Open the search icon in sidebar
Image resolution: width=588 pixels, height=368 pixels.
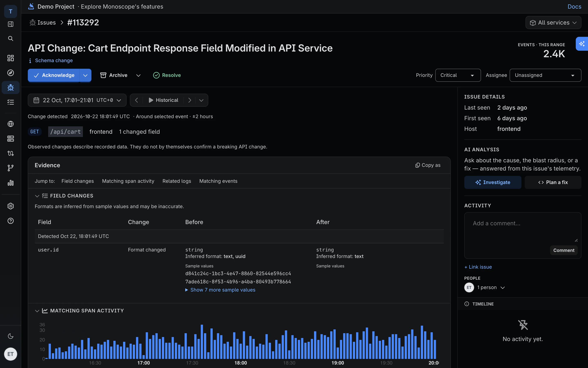tap(10, 38)
